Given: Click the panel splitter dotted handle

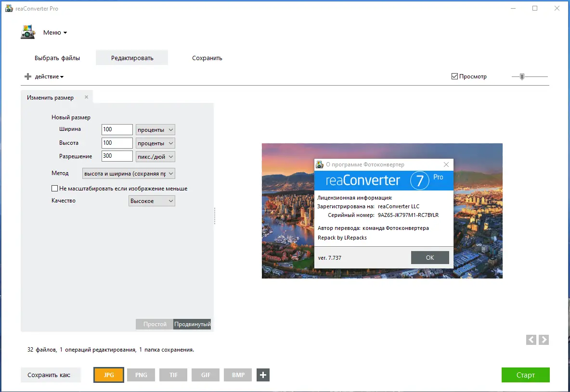Looking at the screenshot, I should coord(215,216).
